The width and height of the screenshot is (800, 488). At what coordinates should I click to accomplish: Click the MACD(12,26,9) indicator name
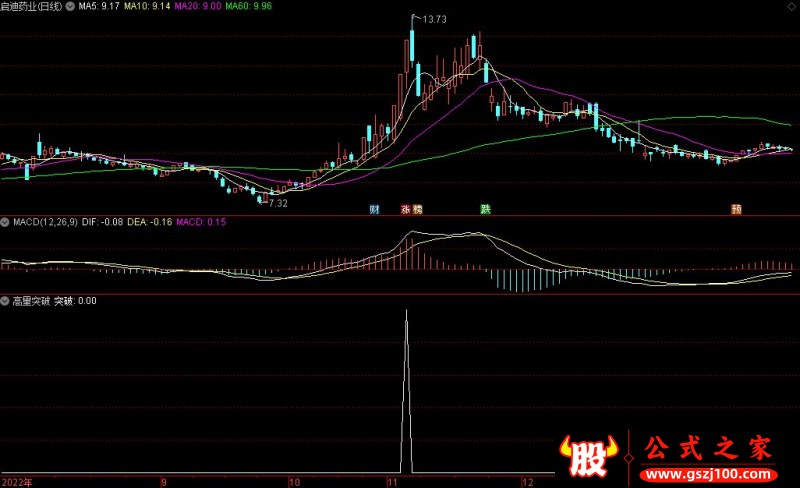[x=45, y=222]
